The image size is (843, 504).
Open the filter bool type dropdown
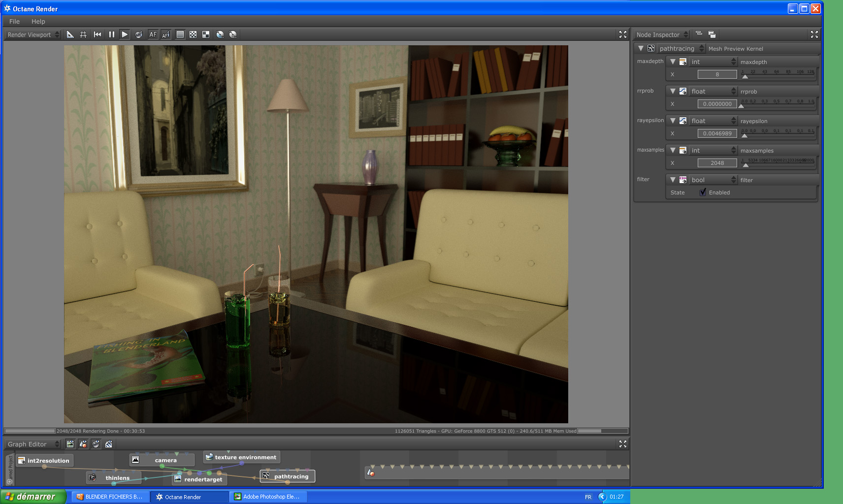[713, 180]
